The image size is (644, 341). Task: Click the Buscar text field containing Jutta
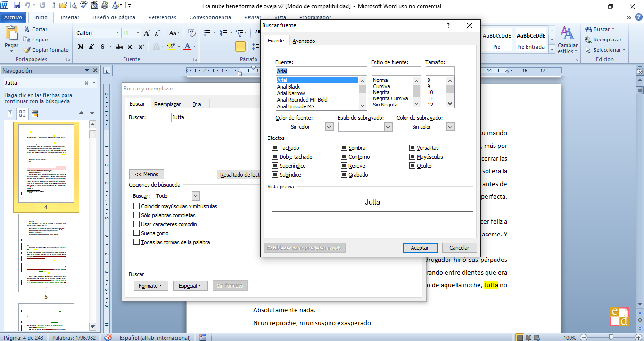(216, 117)
